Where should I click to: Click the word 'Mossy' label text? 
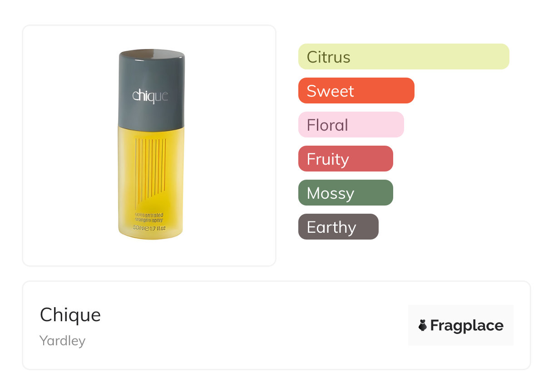330,193
